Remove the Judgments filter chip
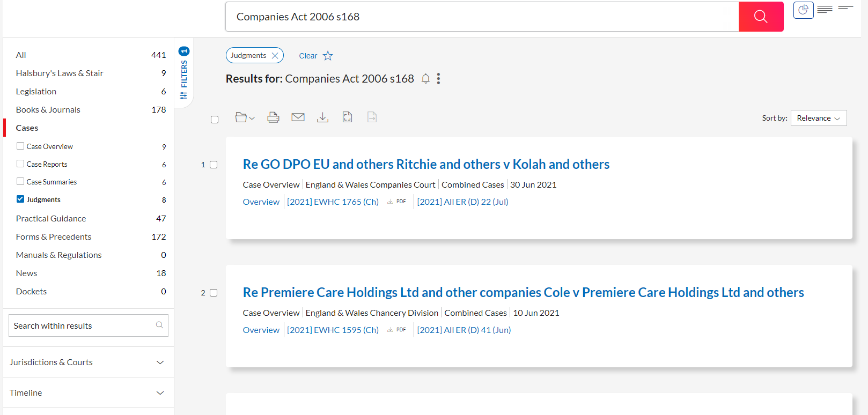This screenshot has width=868, height=415. click(275, 56)
